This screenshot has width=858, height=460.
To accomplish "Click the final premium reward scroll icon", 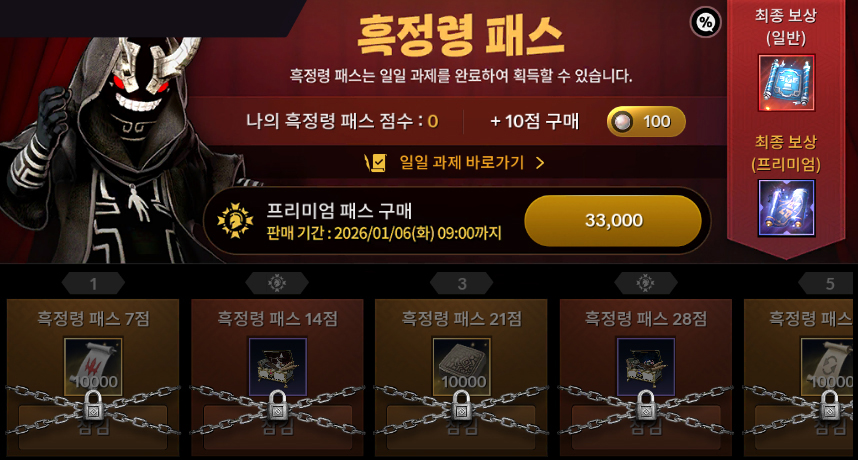I will [786, 208].
